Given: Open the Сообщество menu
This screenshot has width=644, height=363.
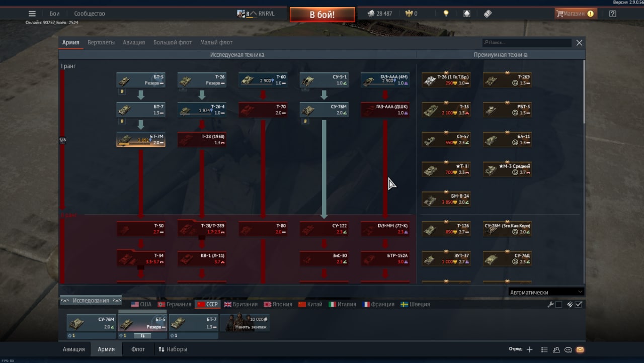Looking at the screenshot, I should tap(90, 14).
